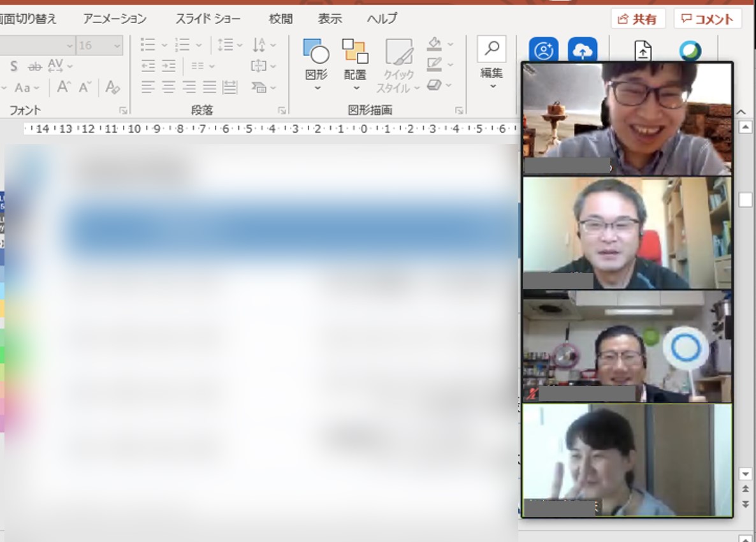
Task: Open the font size dropdown
Action: tap(117, 45)
